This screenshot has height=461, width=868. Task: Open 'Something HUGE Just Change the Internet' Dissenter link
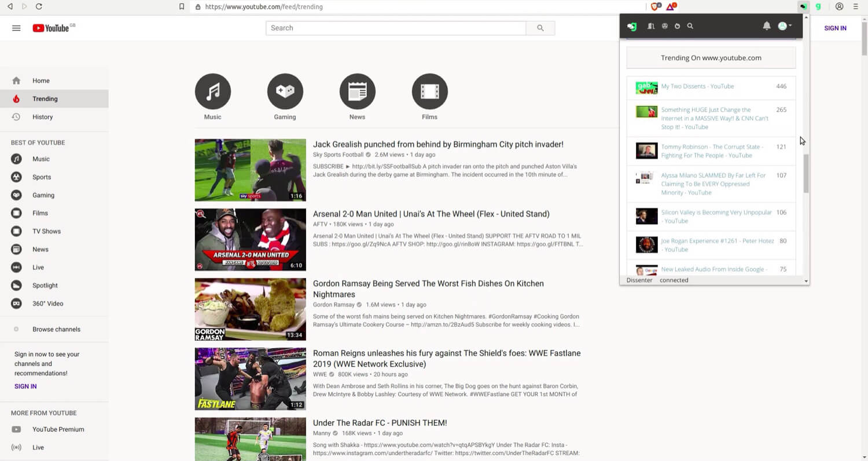click(x=715, y=118)
